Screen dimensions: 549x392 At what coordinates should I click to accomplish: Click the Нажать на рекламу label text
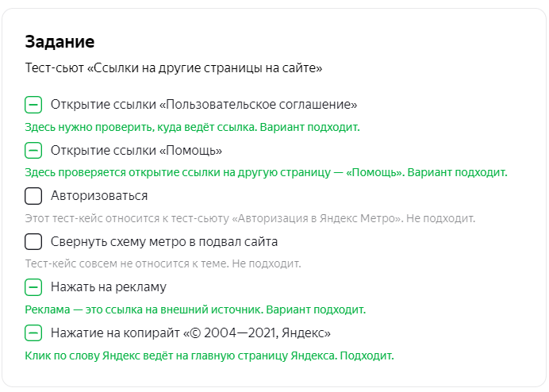click(x=109, y=287)
